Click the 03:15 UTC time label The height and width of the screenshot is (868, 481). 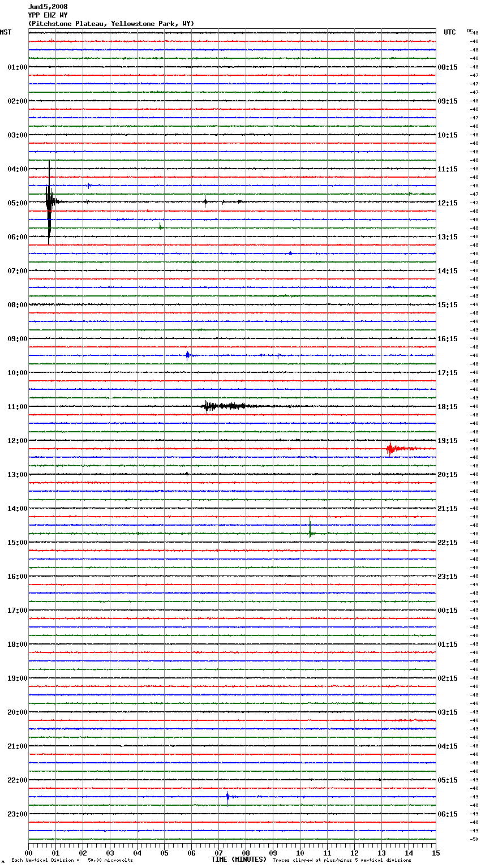(x=448, y=712)
